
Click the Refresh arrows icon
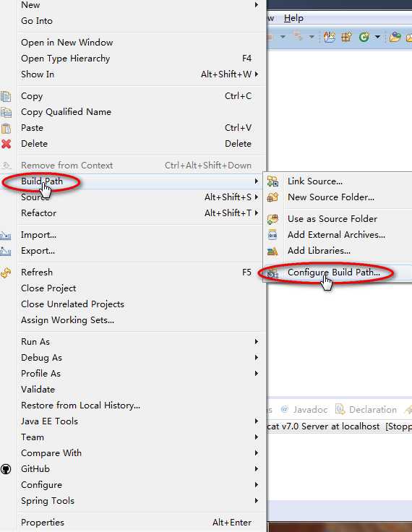click(x=6, y=273)
